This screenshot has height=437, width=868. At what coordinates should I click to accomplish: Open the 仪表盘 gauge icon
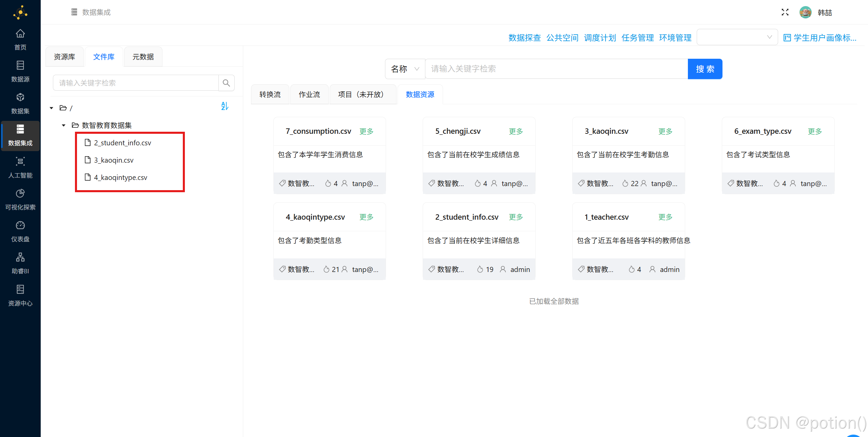pos(20,225)
